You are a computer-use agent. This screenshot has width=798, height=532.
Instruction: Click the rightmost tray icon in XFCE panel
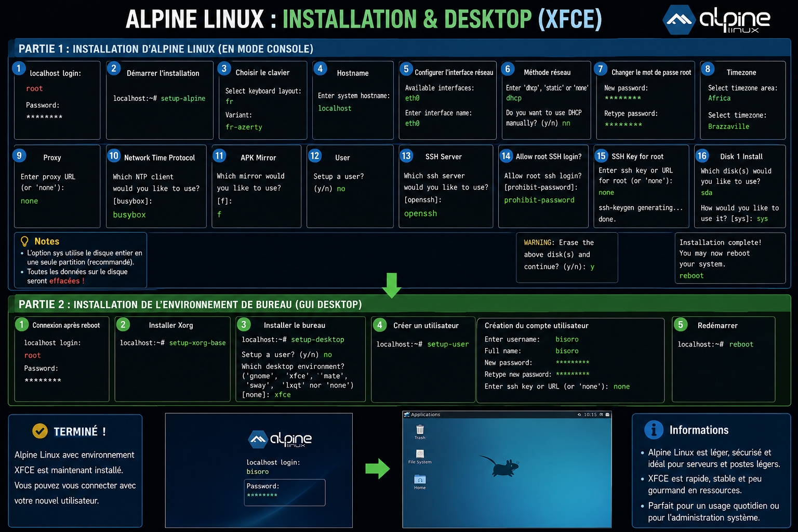click(607, 415)
